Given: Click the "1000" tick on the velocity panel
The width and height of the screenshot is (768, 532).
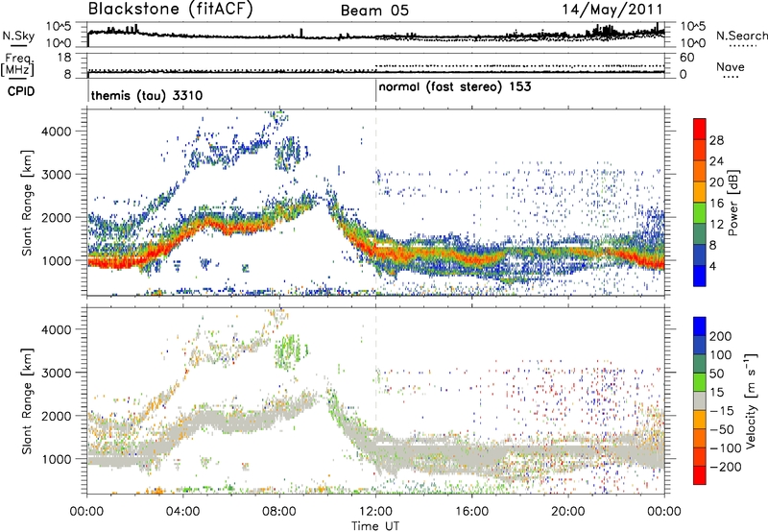Looking at the screenshot, I should pyautogui.click(x=56, y=459).
